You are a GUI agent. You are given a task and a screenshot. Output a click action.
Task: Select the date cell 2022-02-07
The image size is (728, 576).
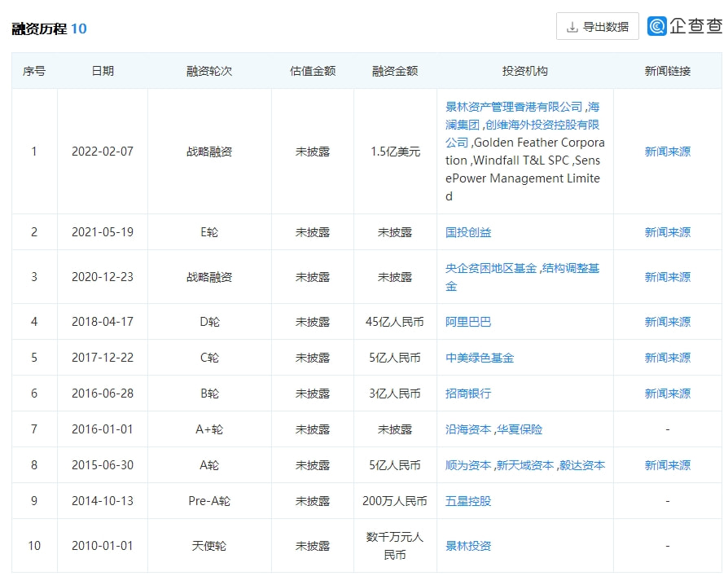point(103,152)
